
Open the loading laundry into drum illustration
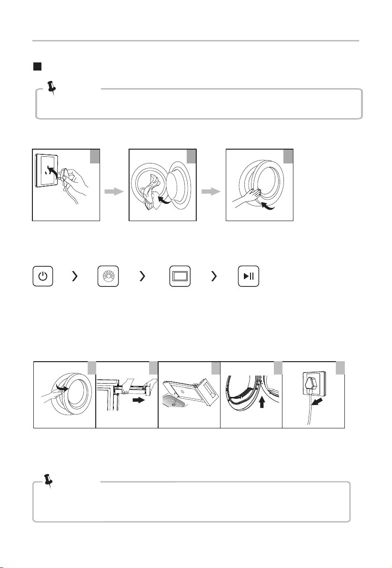point(163,185)
